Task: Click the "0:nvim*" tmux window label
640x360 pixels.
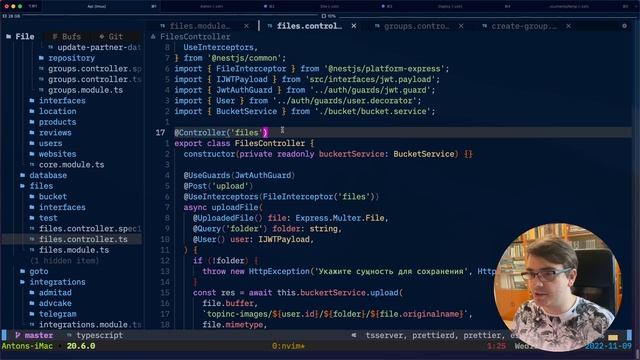Action: [288, 346]
